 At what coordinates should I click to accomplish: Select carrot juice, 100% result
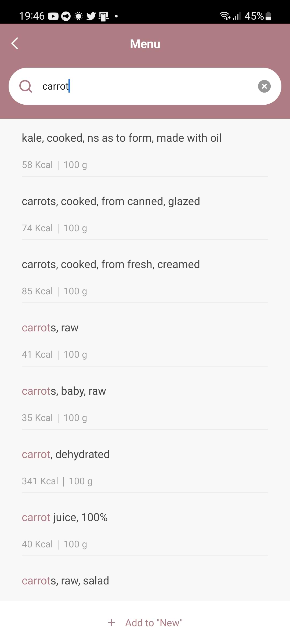pyautogui.click(x=65, y=518)
